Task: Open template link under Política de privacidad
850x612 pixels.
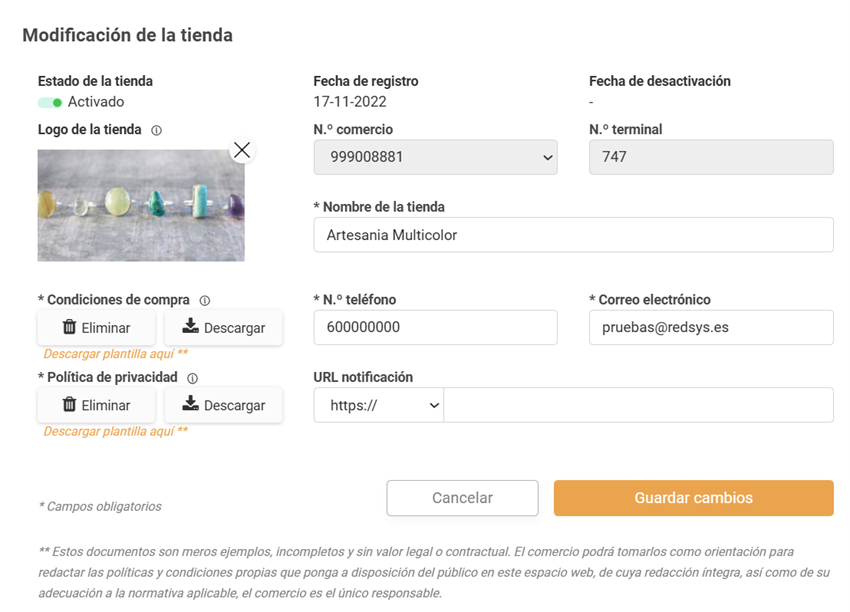Action: click(x=115, y=431)
